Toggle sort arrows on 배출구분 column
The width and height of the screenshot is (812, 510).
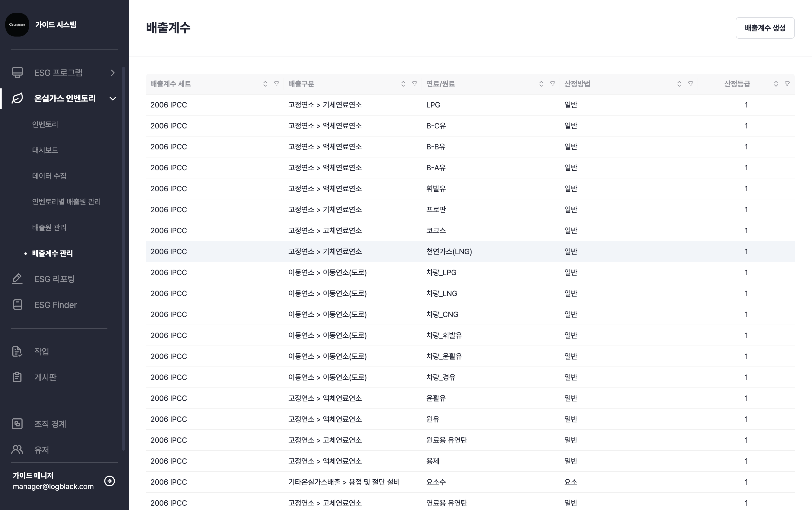click(x=403, y=84)
